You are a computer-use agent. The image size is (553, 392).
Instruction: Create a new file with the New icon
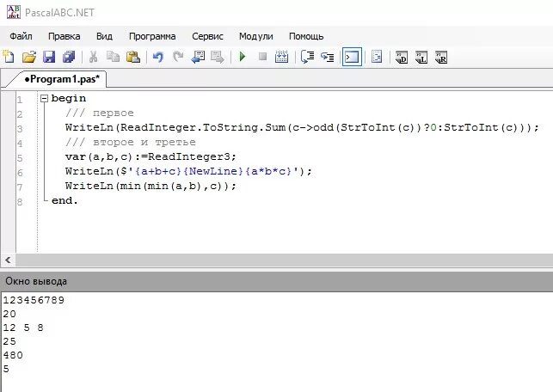pyautogui.click(x=9, y=57)
